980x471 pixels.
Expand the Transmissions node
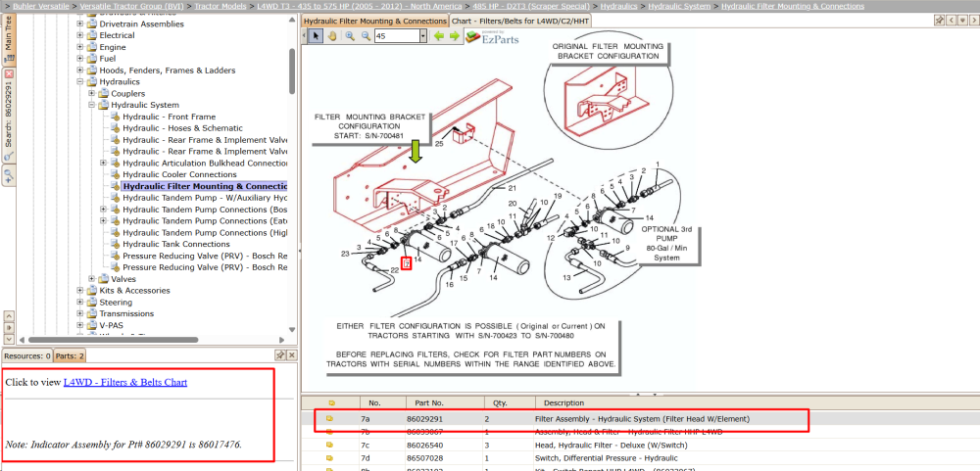tap(80, 313)
